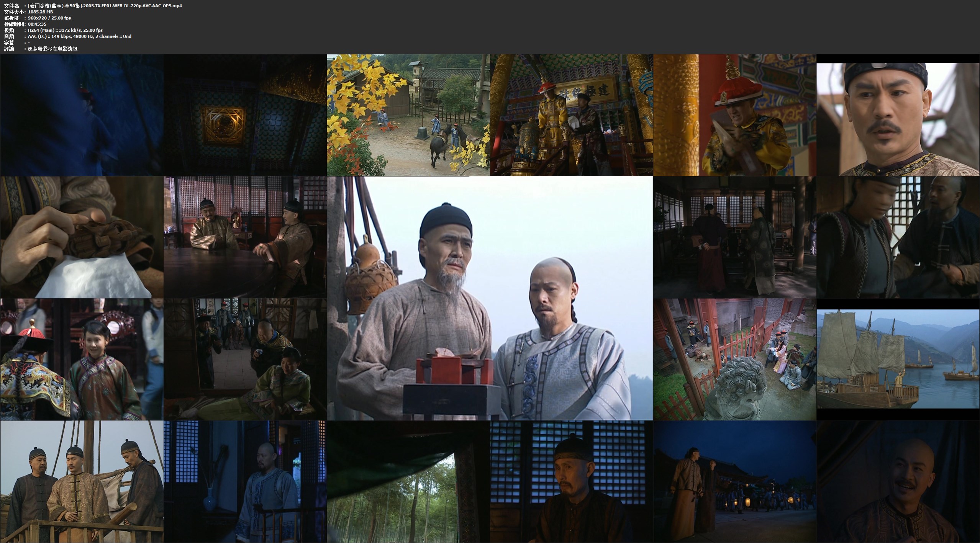Open the large center frame with red box
Viewport: 980px width, 543px height.
490,298
